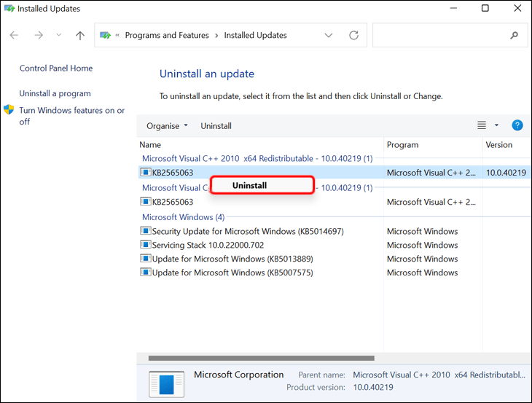The image size is (532, 403).
Task: Open recent locations dropdown chevron
Action: point(59,35)
